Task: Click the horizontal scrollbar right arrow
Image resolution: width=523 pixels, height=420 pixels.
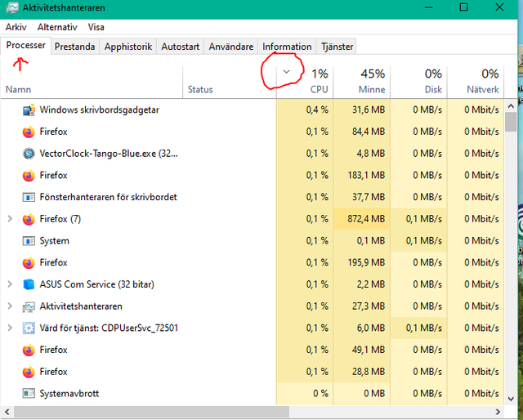Action: (498, 412)
